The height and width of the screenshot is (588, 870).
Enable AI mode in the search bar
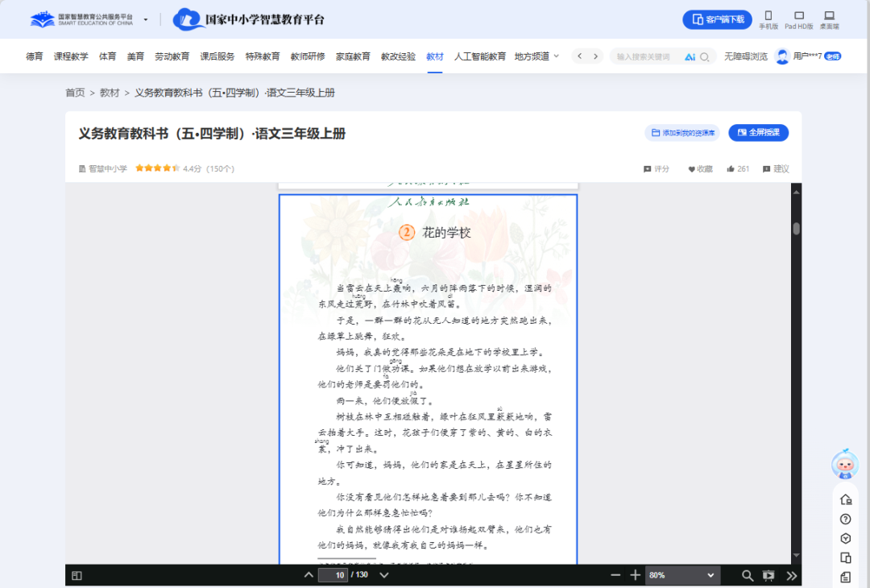pos(691,56)
